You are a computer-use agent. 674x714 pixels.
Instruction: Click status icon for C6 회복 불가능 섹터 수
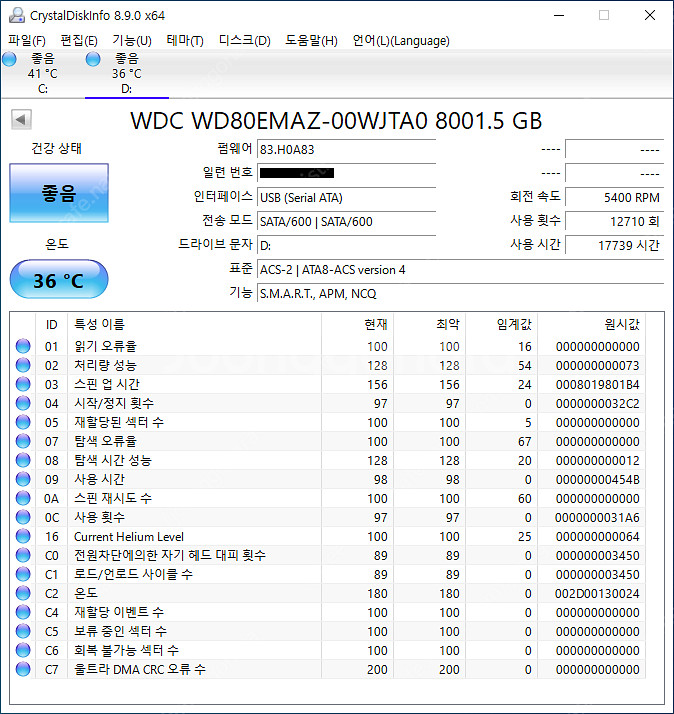(x=23, y=650)
